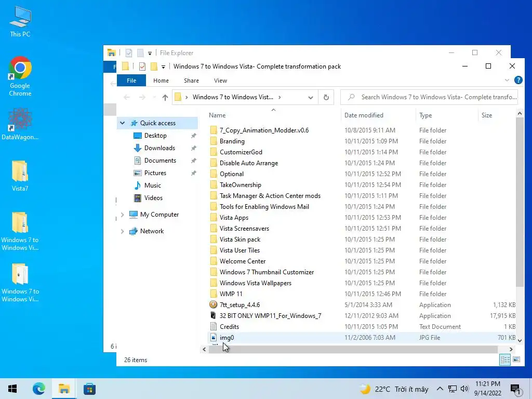Switch to details view layout icon
This screenshot has height=399, width=532.
coord(505,360)
